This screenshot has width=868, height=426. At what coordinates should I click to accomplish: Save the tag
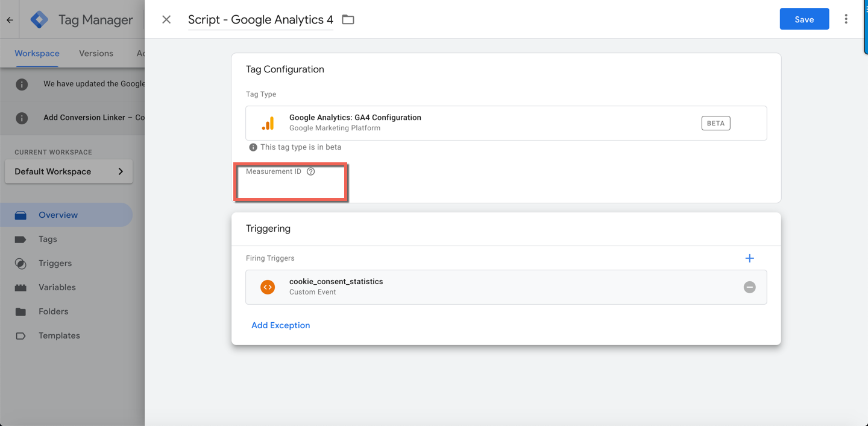click(x=804, y=19)
